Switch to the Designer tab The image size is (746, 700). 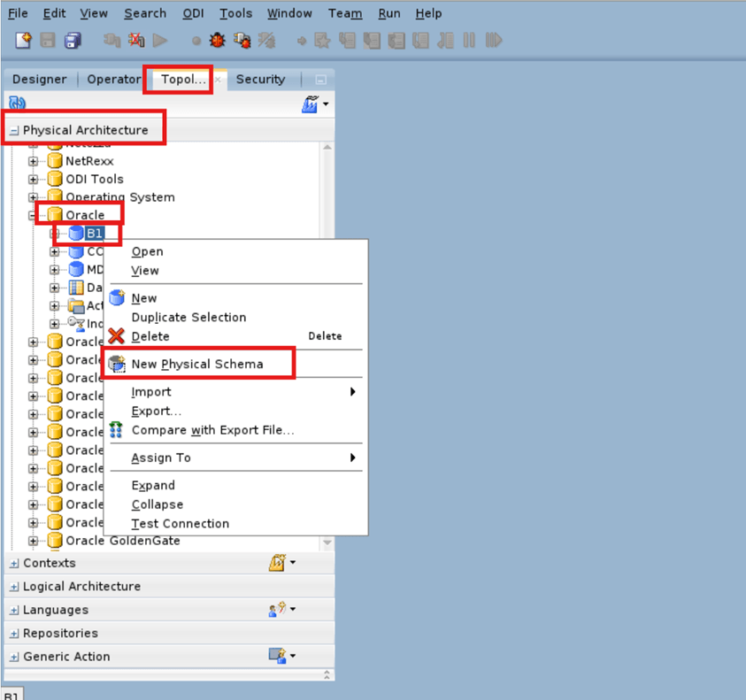pyautogui.click(x=39, y=79)
